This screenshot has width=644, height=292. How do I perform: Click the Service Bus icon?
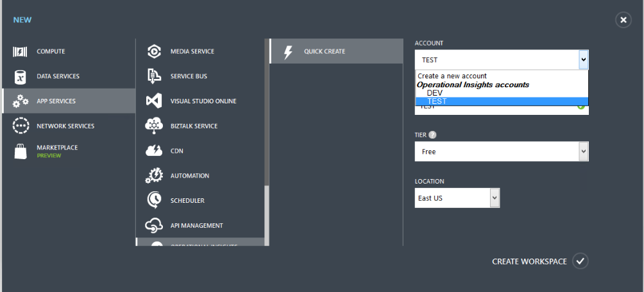(x=154, y=76)
